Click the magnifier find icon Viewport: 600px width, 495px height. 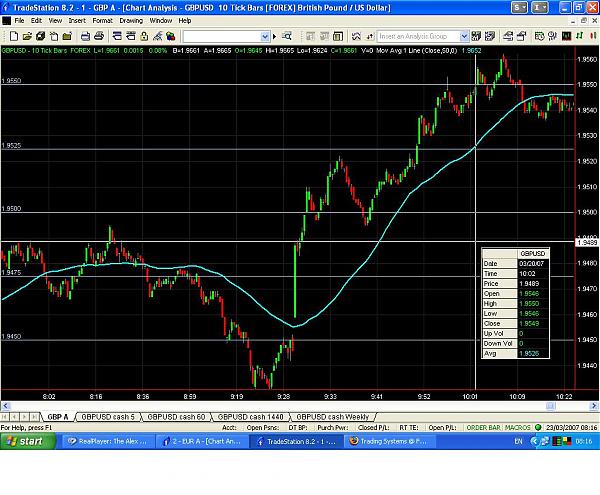287,36
